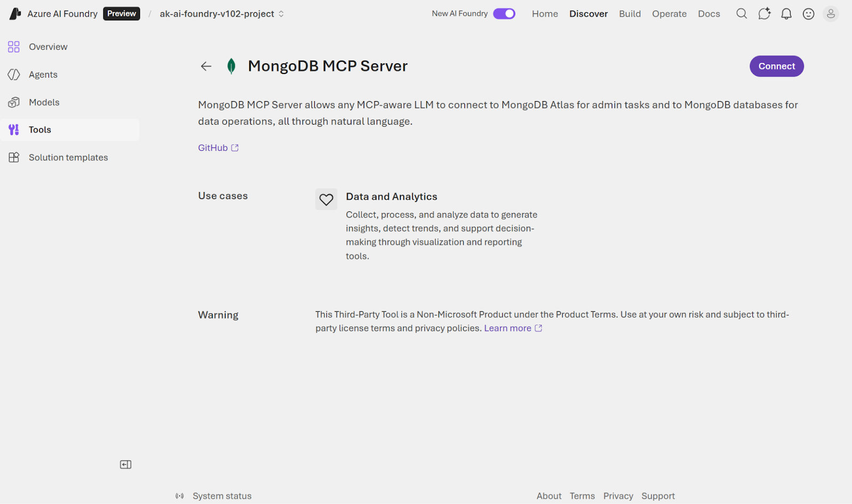The width and height of the screenshot is (852, 504).
Task: Click the Connect button
Action: pos(776,66)
